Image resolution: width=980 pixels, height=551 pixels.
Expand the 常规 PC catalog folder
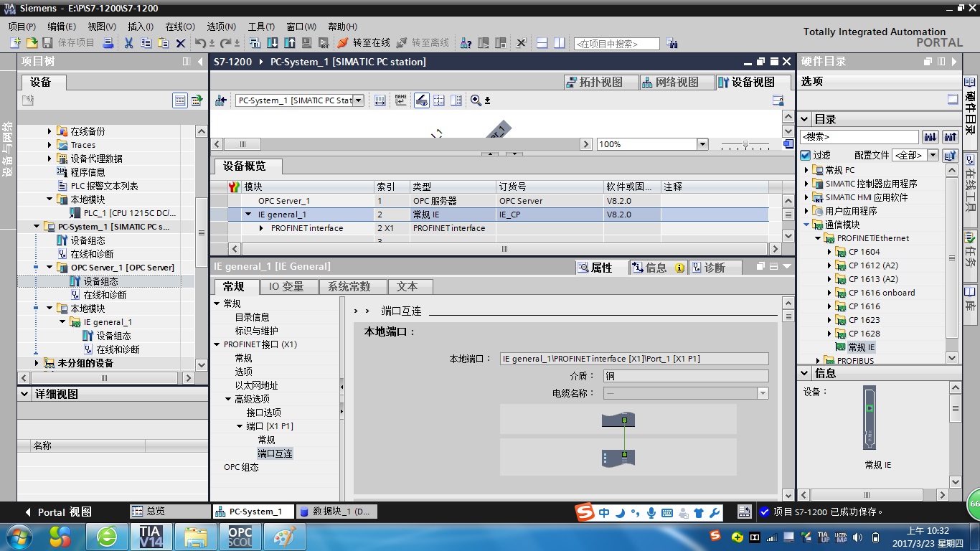[x=806, y=170]
